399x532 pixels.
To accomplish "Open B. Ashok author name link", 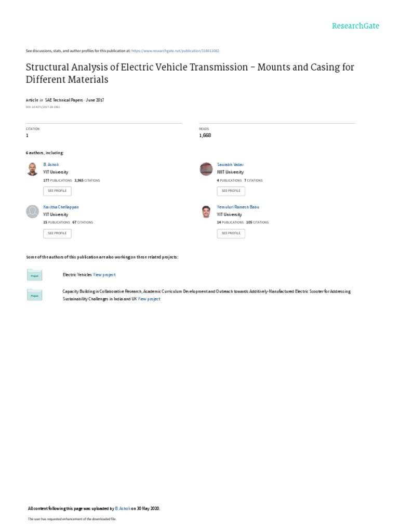I will 51,164.
